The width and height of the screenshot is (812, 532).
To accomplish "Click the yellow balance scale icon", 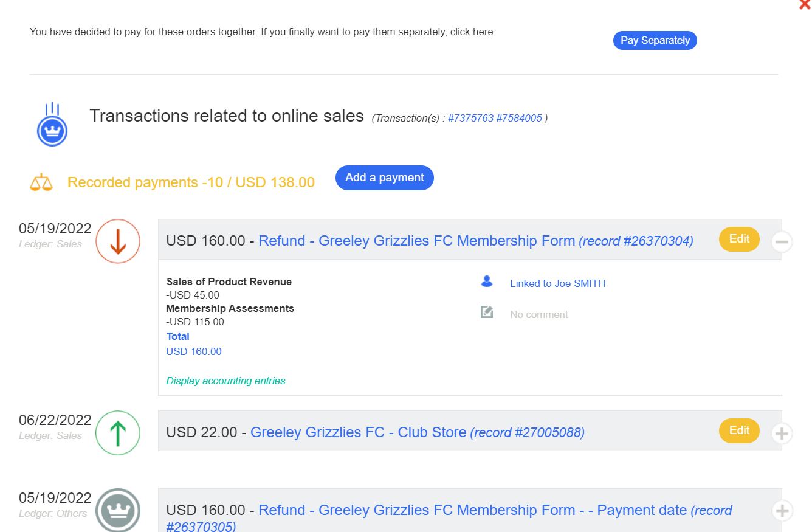I will coord(41,182).
